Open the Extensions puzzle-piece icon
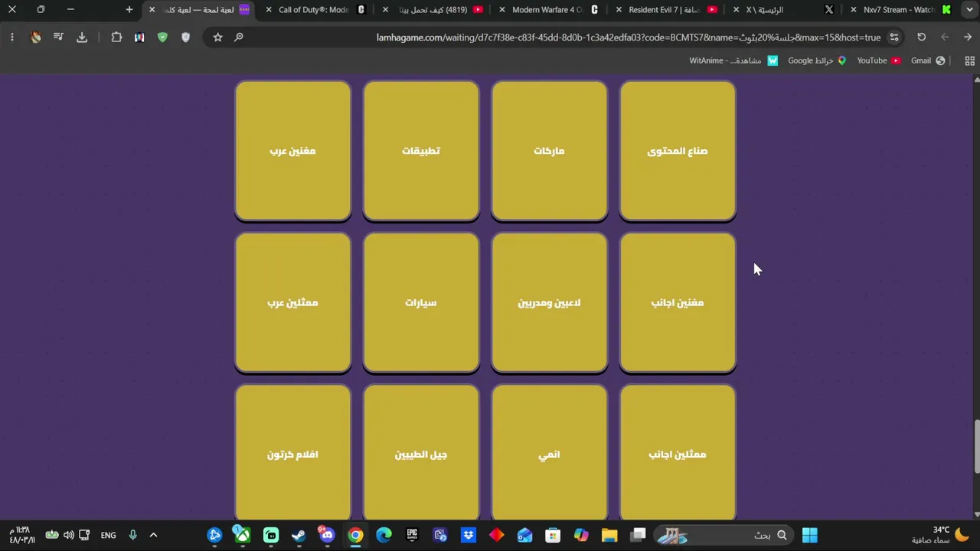Screen dimensions: 980x551 (x=116, y=37)
